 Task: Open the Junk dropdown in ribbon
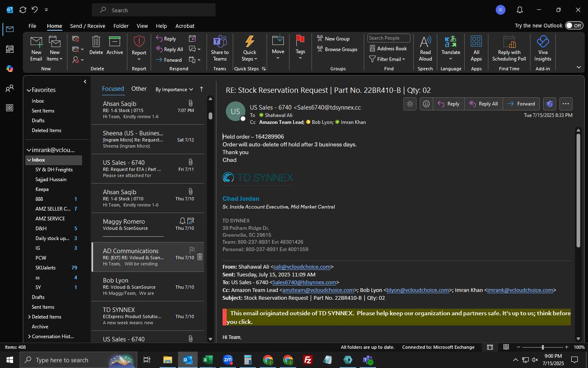point(78,60)
